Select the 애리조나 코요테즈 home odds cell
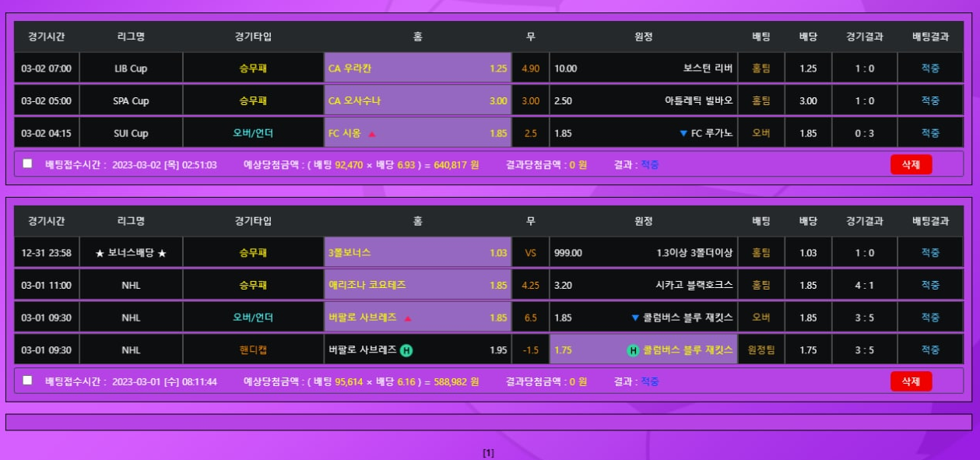Image resolution: width=980 pixels, height=460 pixels. pos(417,286)
